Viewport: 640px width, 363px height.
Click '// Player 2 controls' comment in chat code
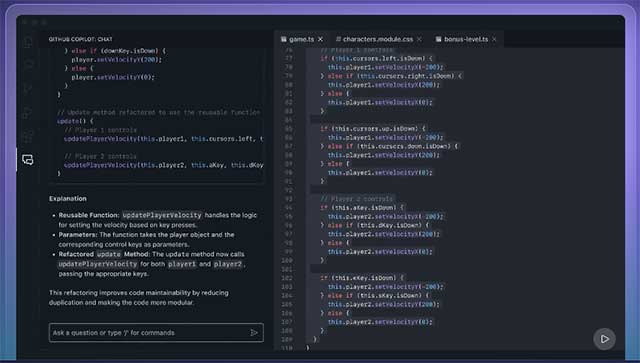tap(100, 156)
